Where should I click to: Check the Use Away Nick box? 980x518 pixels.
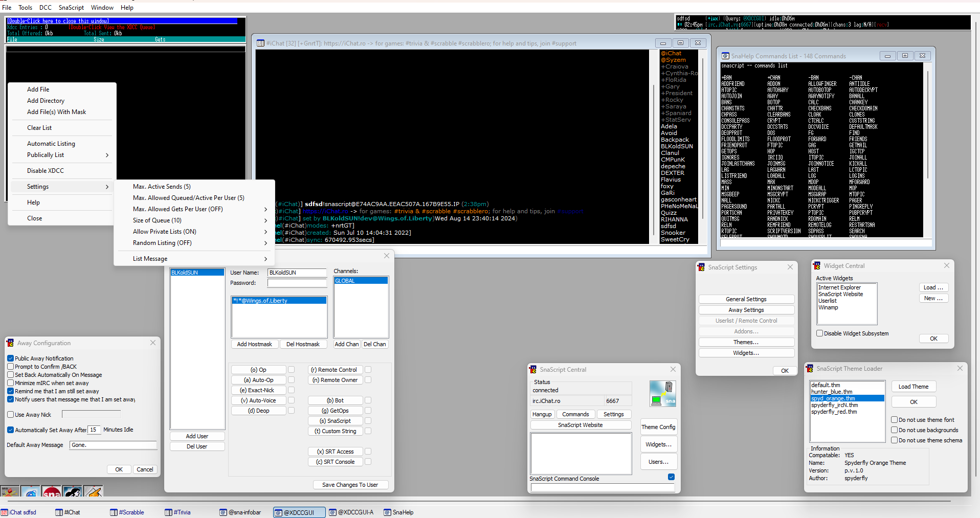10,415
